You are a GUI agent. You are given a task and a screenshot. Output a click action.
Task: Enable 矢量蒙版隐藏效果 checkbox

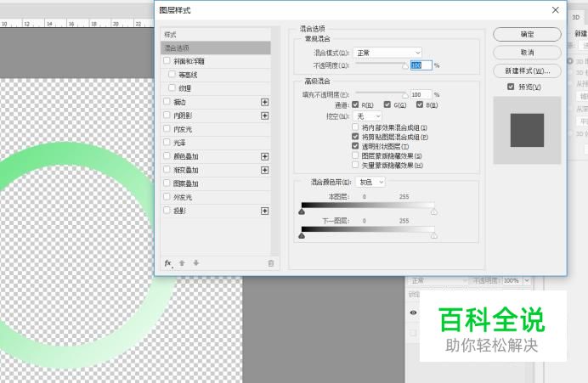[355, 165]
